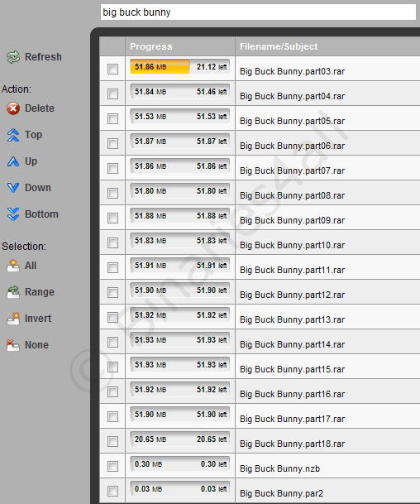Tick the checkbox for Big Buck Bunny.part10.rar
420x504 pixels.
click(112, 242)
